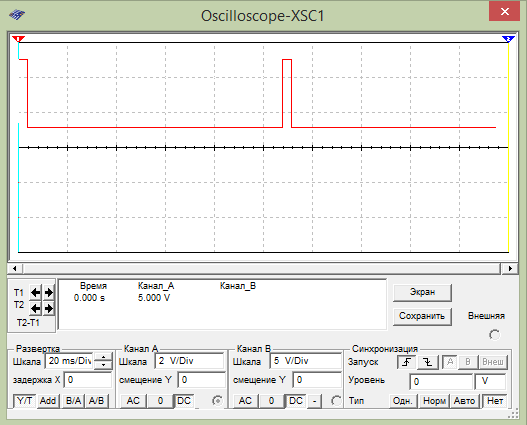Click the задержка X input field
The width and height of the screenshot is (527, 425).
(x=88, y=380)
